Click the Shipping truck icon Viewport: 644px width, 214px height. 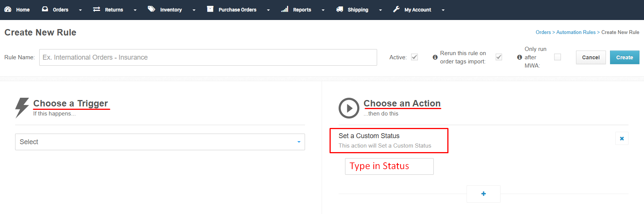[340, 9]
